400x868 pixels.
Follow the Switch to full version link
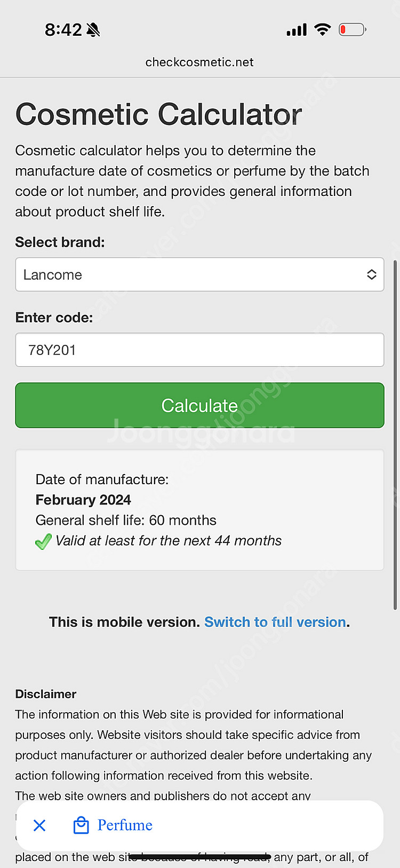pyautogui.click(x=275, y=622)
